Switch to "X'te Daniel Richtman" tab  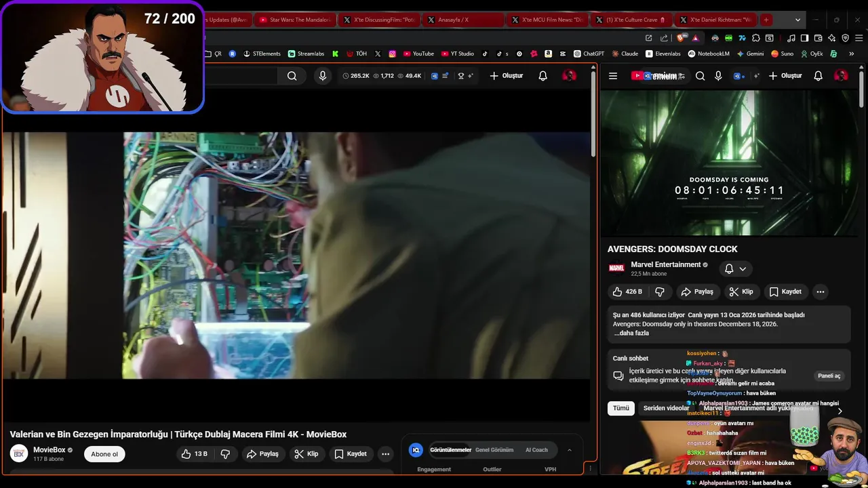click(715, 20)
